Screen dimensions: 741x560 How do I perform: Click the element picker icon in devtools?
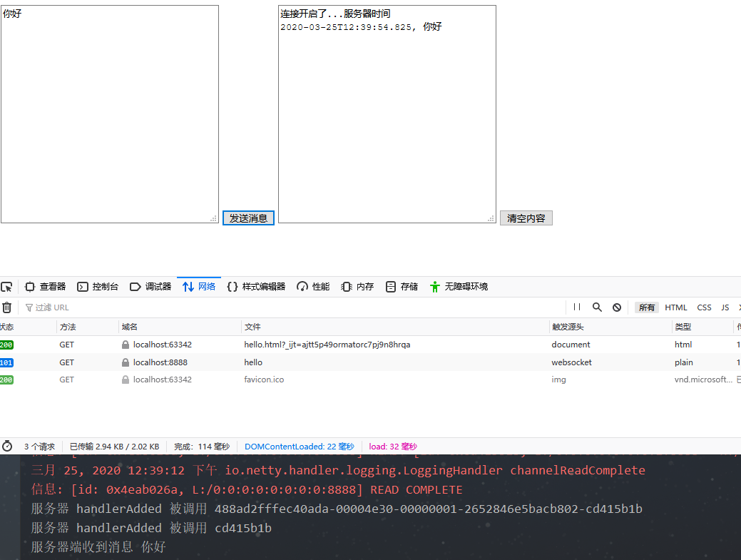(x=6, y=287)
